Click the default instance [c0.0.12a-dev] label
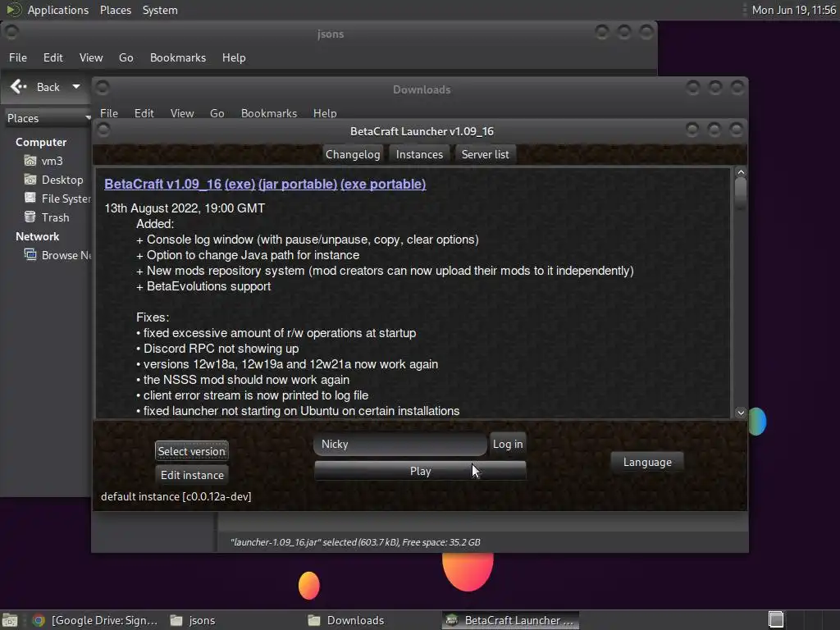 pyautogui.click(x=176, y=496)
